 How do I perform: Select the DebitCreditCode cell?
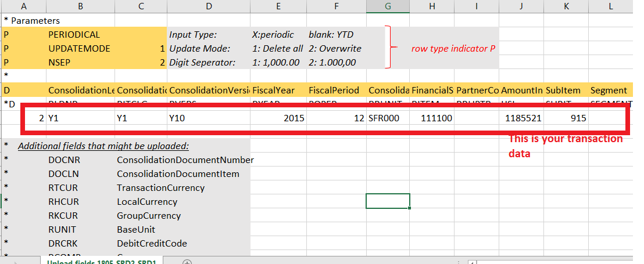pos(152,244)
